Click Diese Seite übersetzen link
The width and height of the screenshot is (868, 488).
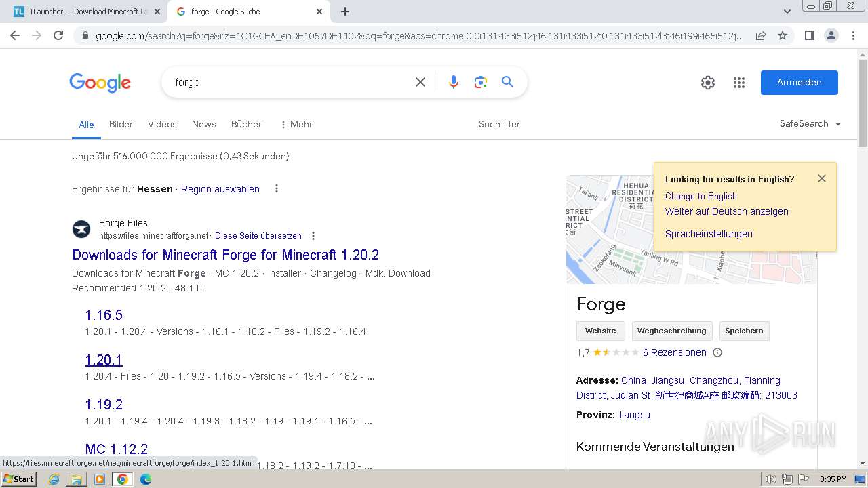pos(258,236)
